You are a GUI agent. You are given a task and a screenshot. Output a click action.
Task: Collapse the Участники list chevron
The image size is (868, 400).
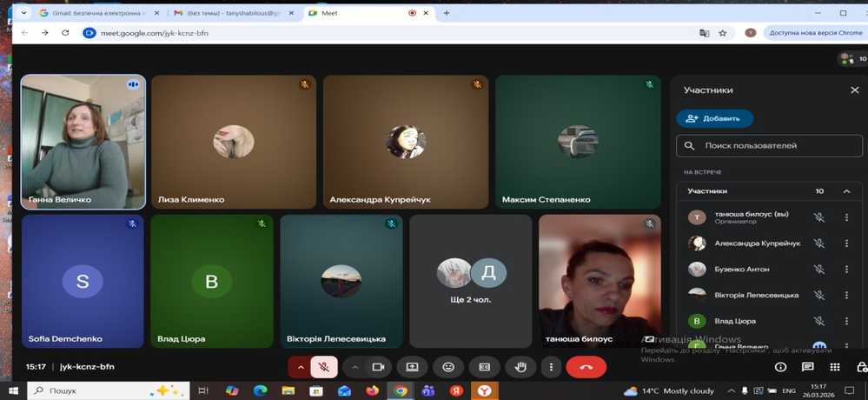pyautogui.click(x=846, y=191)
